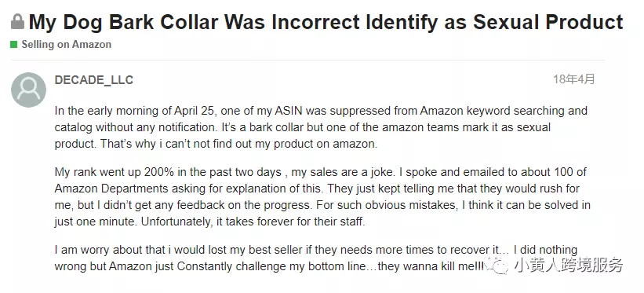This screenshot has width=644, height=293.
Task: Click the 18年4月 post date
Action: tap(573, 79)
